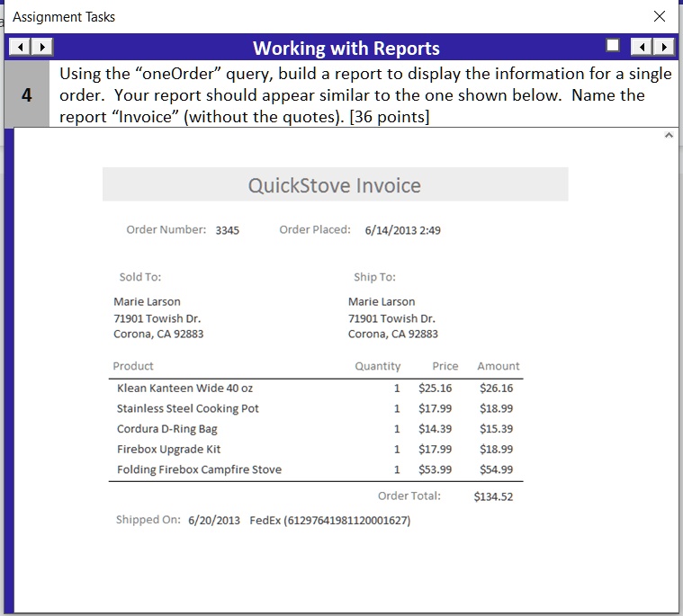Click the $25.16 price value

coord(436,388)
